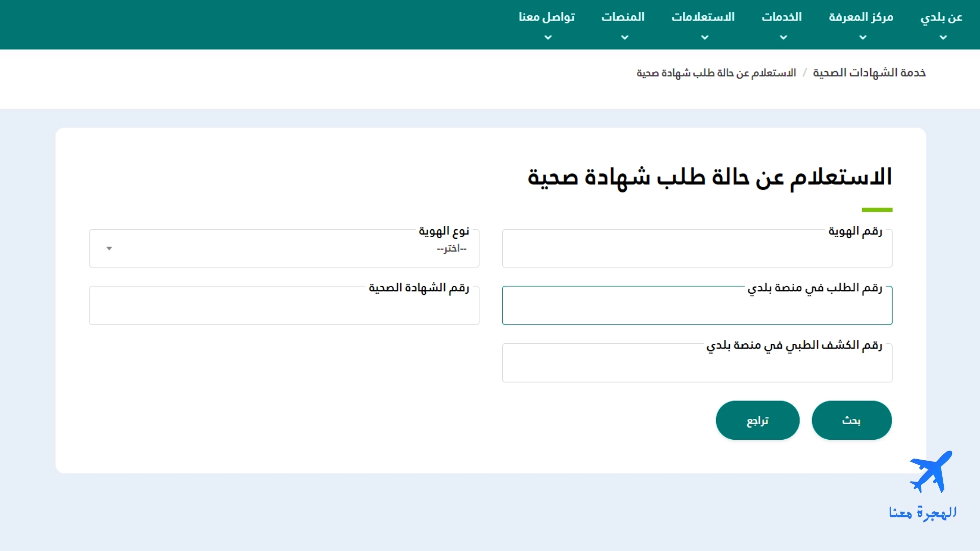This screenshot has width=980, height=551.
Task: Open the نوع الهوية dropdown
Action: [x=284, y=248]
